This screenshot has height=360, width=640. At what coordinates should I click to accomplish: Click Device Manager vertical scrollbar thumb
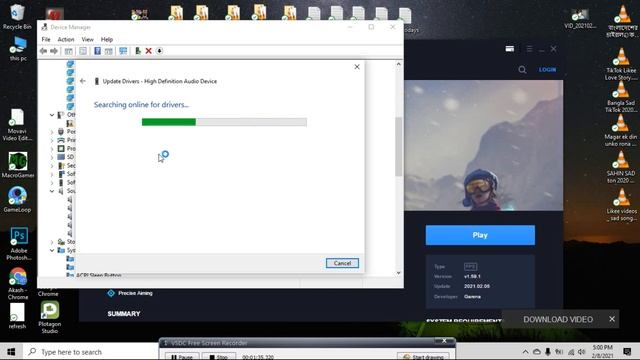(x=398, y=147)
